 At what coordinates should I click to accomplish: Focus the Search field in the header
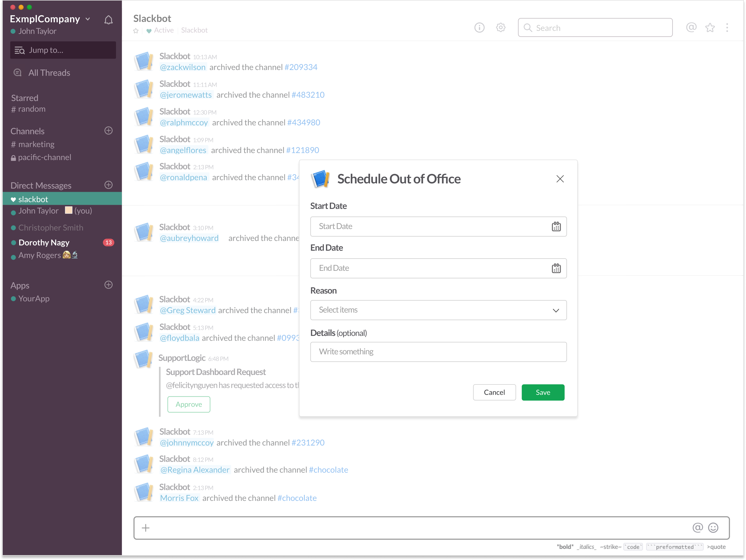coord(595,28)
